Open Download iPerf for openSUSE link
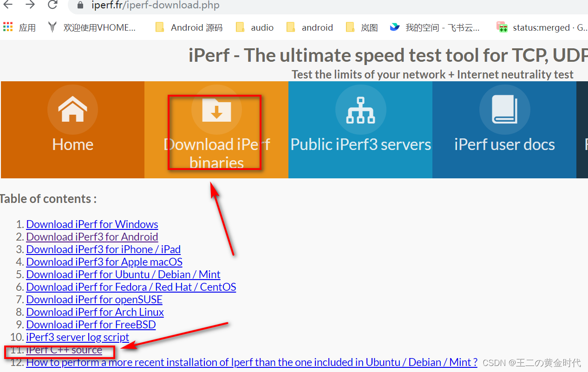Viewport: 588px width, 372px height. 94,300
